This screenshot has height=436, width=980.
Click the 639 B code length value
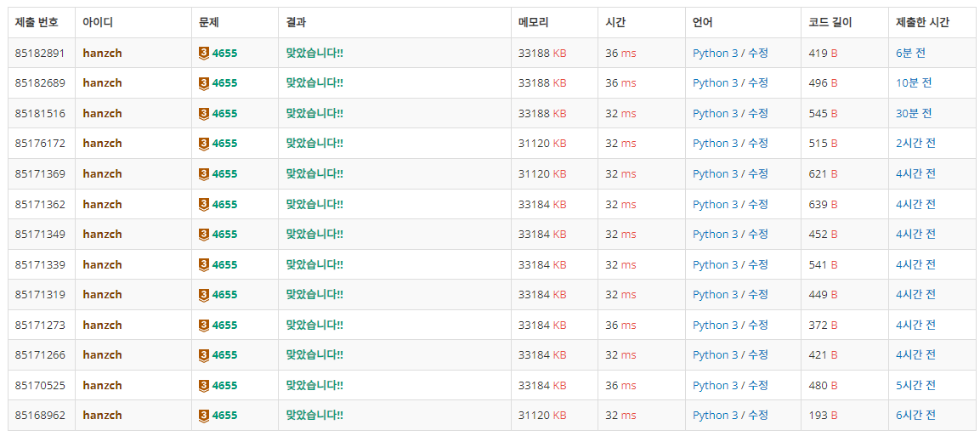(823, 204)
